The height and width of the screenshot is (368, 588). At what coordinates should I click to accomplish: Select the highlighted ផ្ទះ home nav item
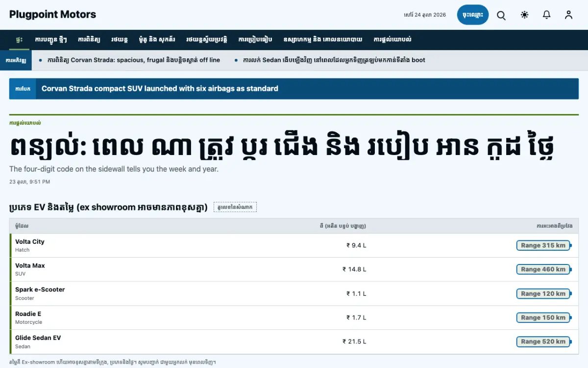(19, 40)
